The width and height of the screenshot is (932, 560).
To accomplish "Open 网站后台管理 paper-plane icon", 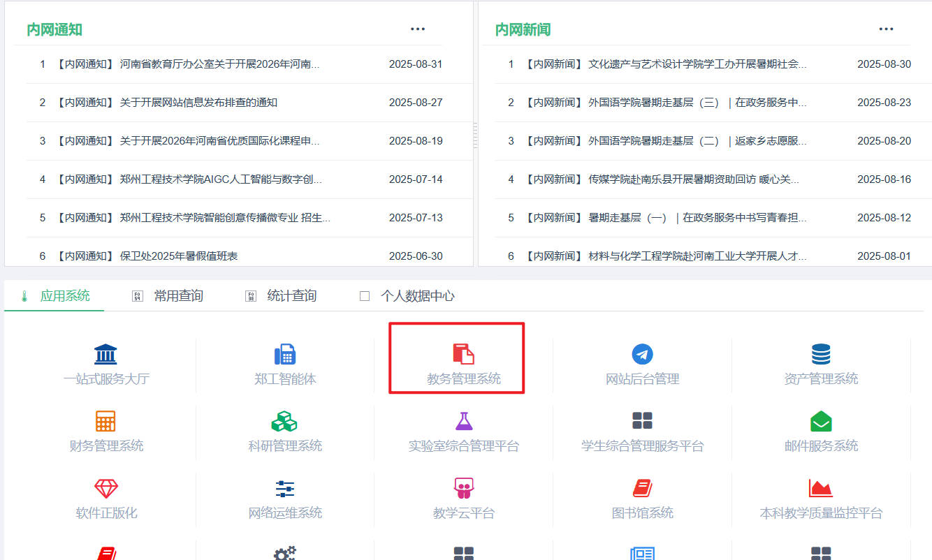I will [642, 354].
